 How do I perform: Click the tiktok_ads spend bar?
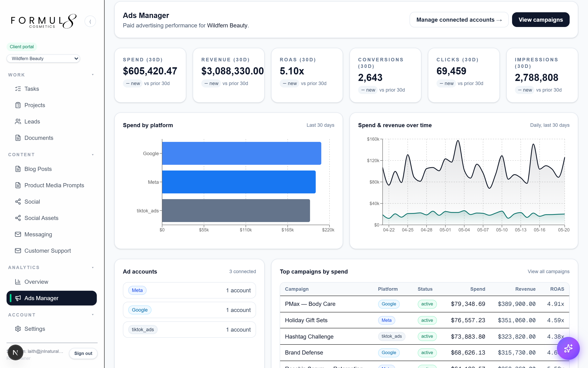point(236,211)
